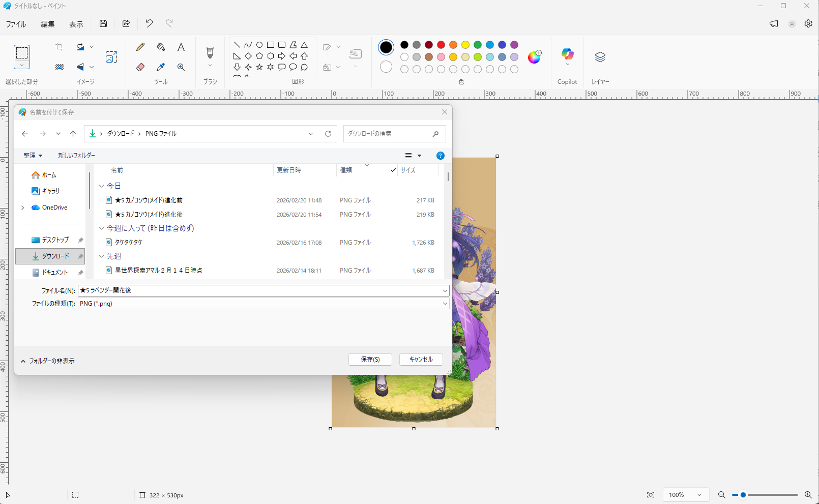The image size is (819, 504).
Task: Click the fit to window icon
Action: coord(651,495)
